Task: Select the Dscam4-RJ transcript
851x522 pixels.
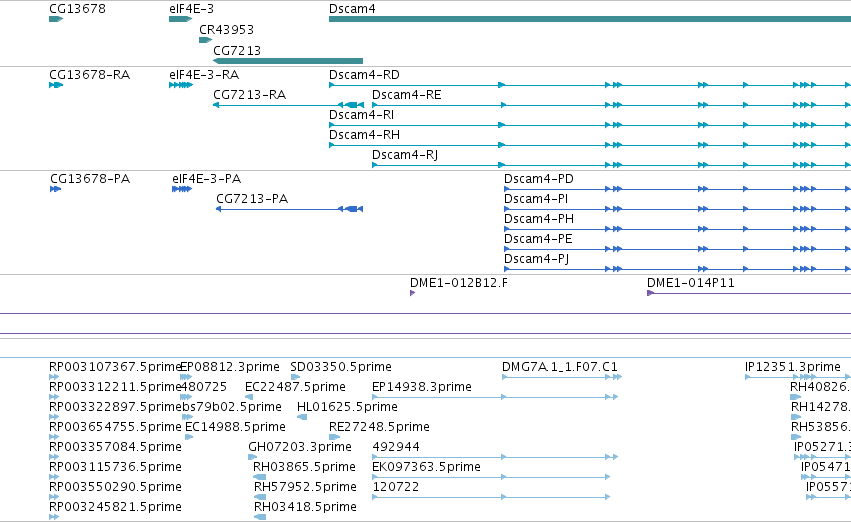Action: coord(405,155)
